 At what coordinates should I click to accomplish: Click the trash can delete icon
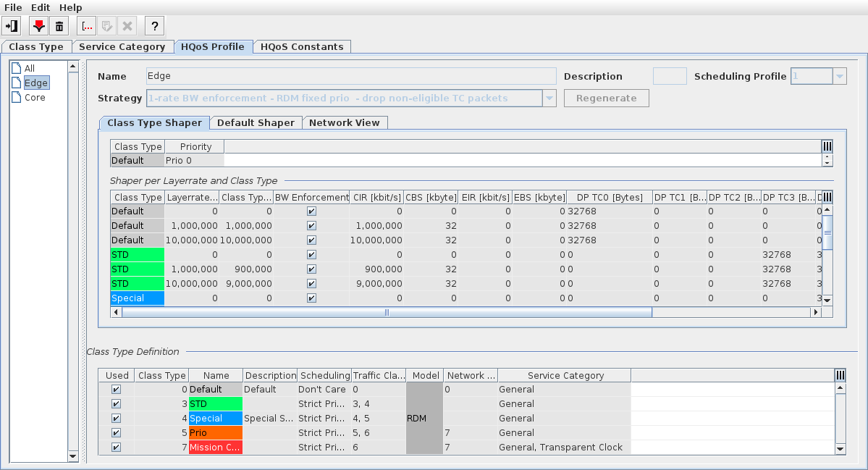click(59, 26)
